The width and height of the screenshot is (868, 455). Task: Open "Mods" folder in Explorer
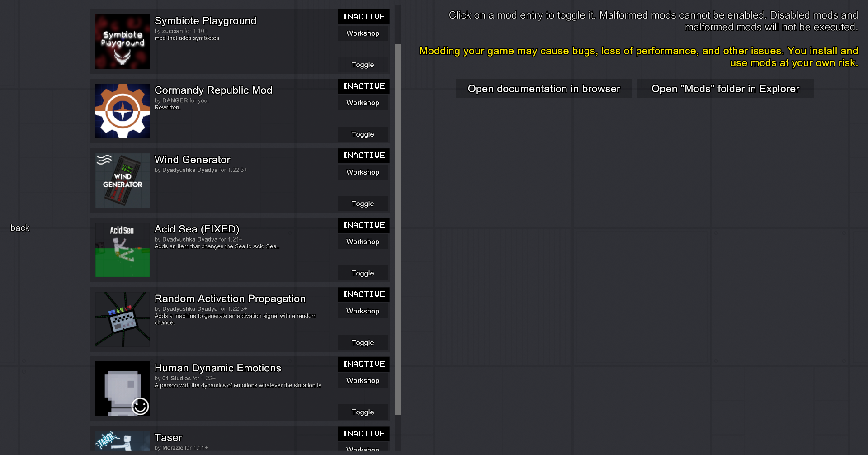[x=725, y=89]
